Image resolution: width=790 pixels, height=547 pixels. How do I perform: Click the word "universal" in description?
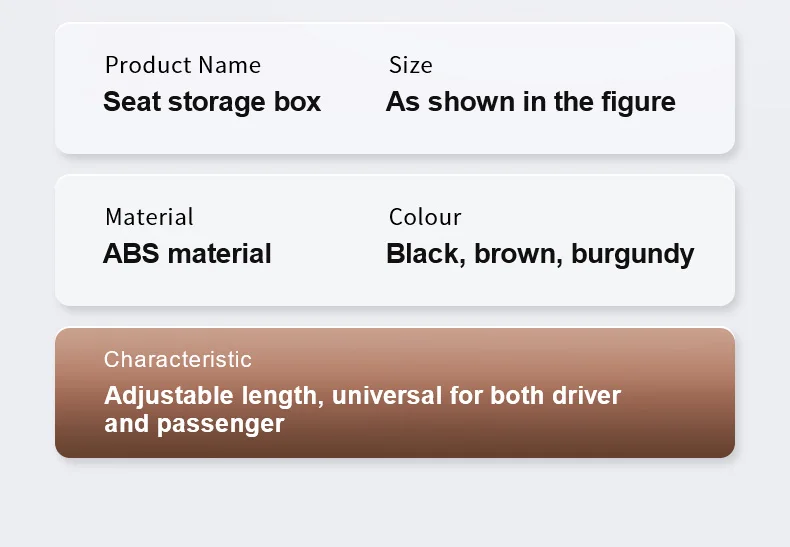pos(386,395)
